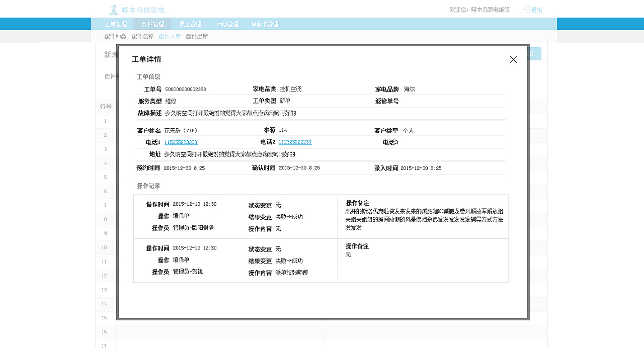Click the 电话2 number 112323222233

pos(295,142)
